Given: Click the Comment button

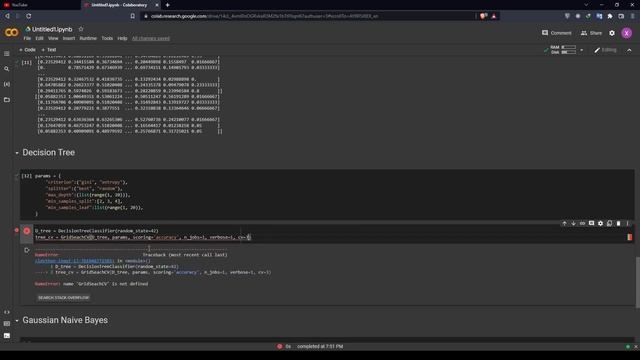Looking at the screenshot, I should point(556,33).
